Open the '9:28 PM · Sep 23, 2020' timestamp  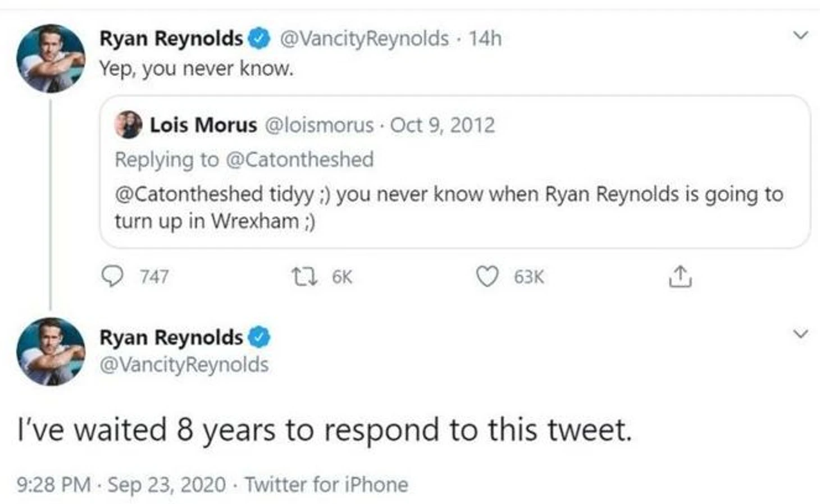(x=121, y=484)
